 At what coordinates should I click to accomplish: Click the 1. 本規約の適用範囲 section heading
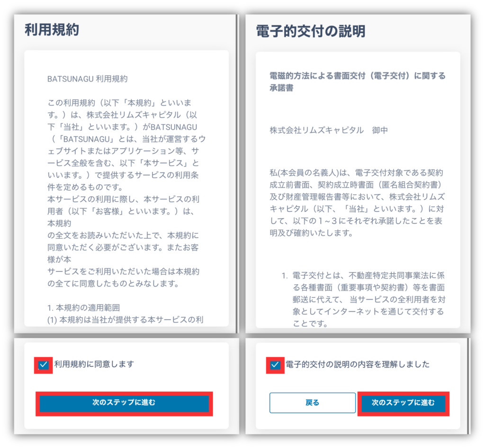coord(83,308)
